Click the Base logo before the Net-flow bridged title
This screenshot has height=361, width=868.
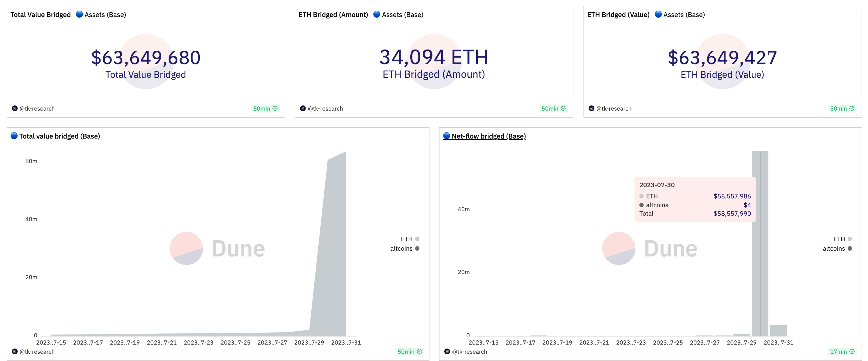click(x=446, y=136)
